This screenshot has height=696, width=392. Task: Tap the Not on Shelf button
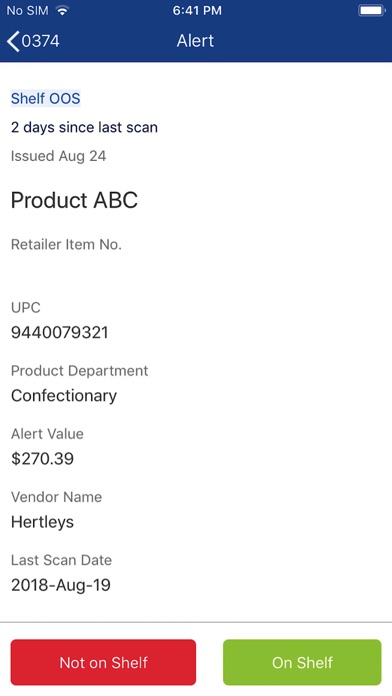tap(103, 662)
